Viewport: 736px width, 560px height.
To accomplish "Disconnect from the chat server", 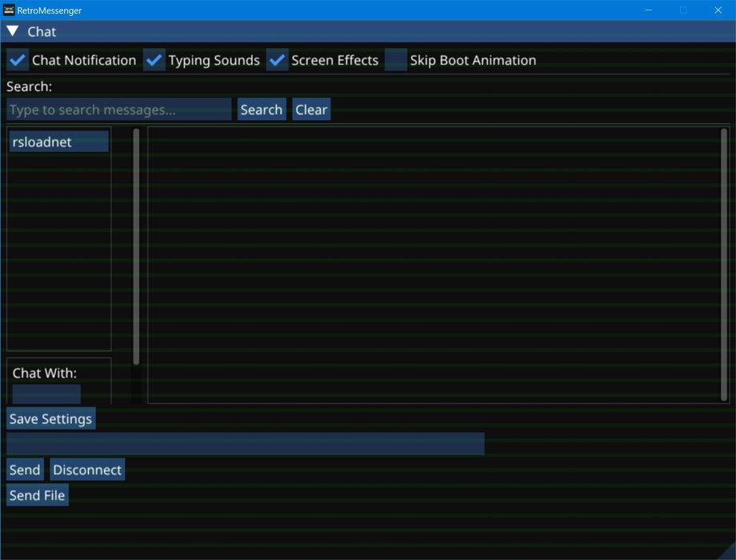I will [87, 470].
